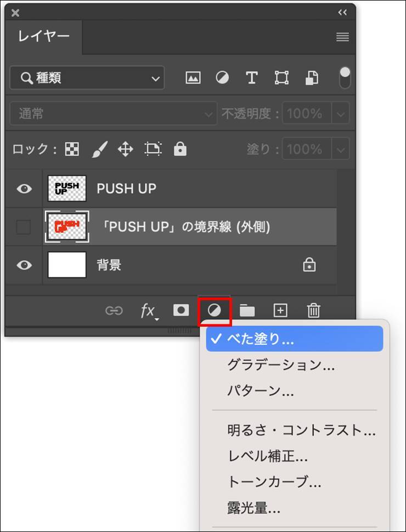Open the 通常 blend mode dropdown
The image size is (406, 532).
114,114
